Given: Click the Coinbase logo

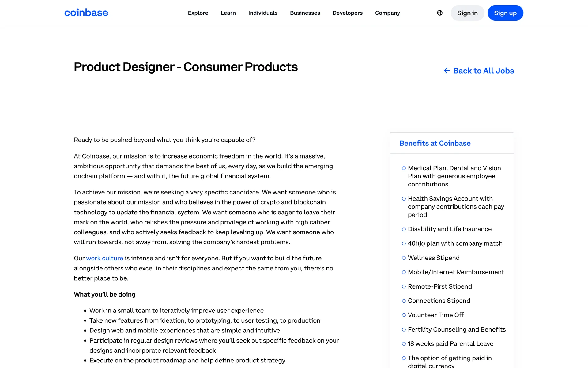Looking at the screenshot, I should tap(86, 13).
